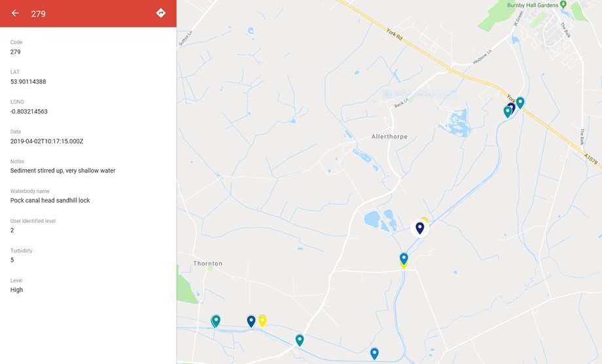Select the yellow marker near Thornton
602x364 pixels.
click(262, 321)
